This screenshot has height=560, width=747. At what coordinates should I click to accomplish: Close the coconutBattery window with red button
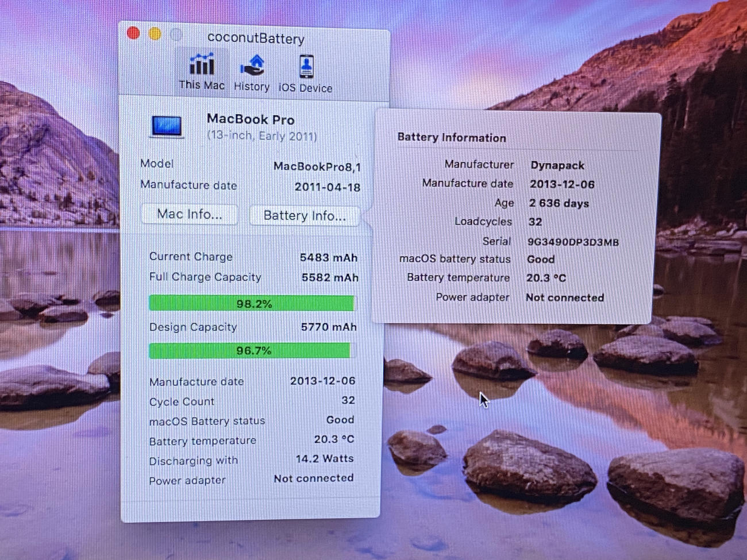coord(133,33)
